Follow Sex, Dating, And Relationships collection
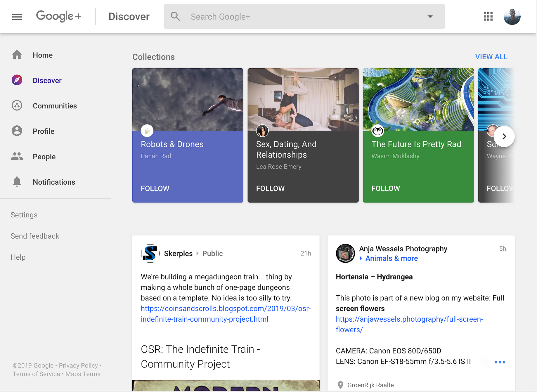This screenshot has width=537, height=392. pyautogui.click(x=270, y=188)
